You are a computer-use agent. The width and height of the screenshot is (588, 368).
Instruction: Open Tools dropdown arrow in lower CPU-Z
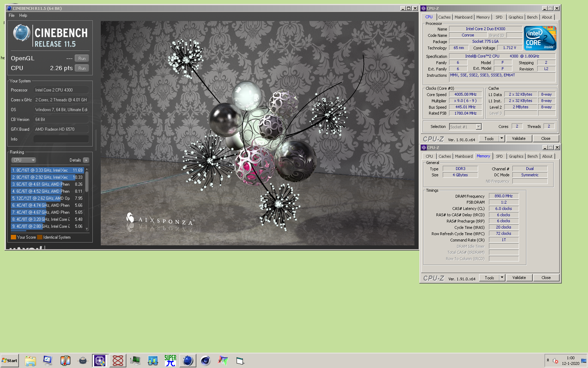tap(502, 278)
